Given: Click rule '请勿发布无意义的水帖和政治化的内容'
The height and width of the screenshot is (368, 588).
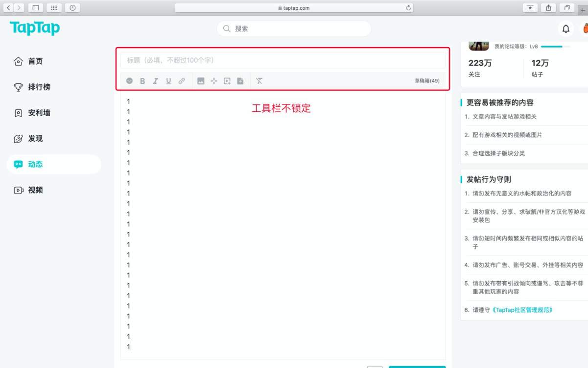Looking at the screenshot, I should click(x=522, y=194).
